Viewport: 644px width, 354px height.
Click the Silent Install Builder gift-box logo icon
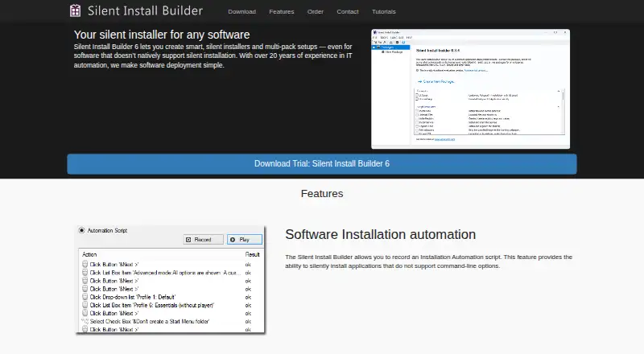pyautogui.click(x=75, y=10)
